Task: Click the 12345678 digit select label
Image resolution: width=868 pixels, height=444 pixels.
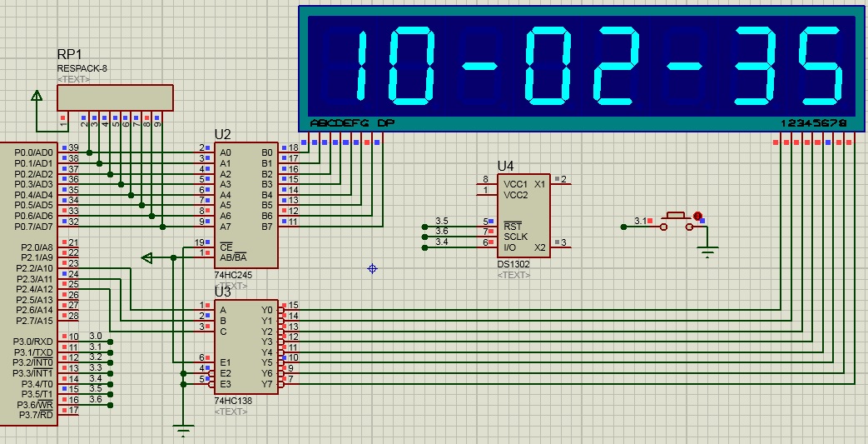Action: click(814, 123)
